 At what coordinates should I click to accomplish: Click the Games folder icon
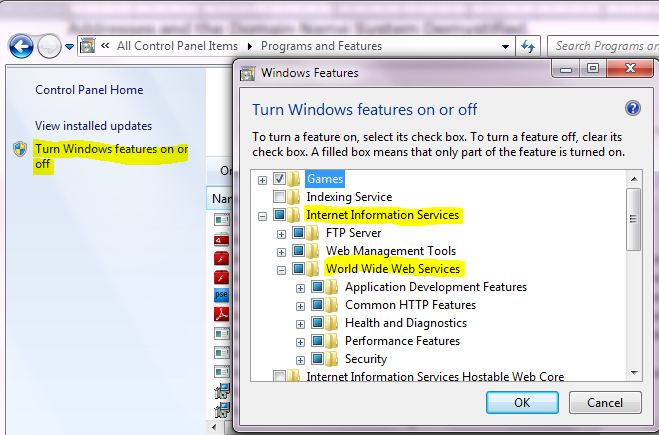click(x=293, y=179)
